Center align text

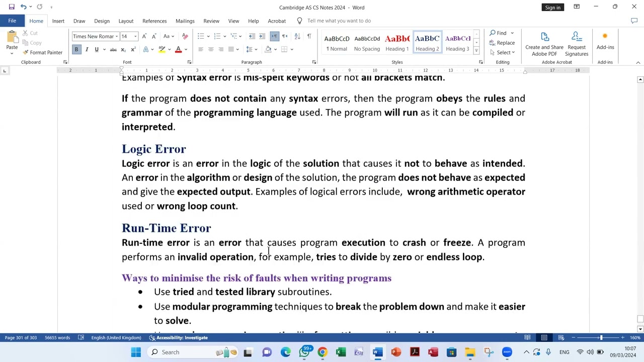[x=210, y=49]
